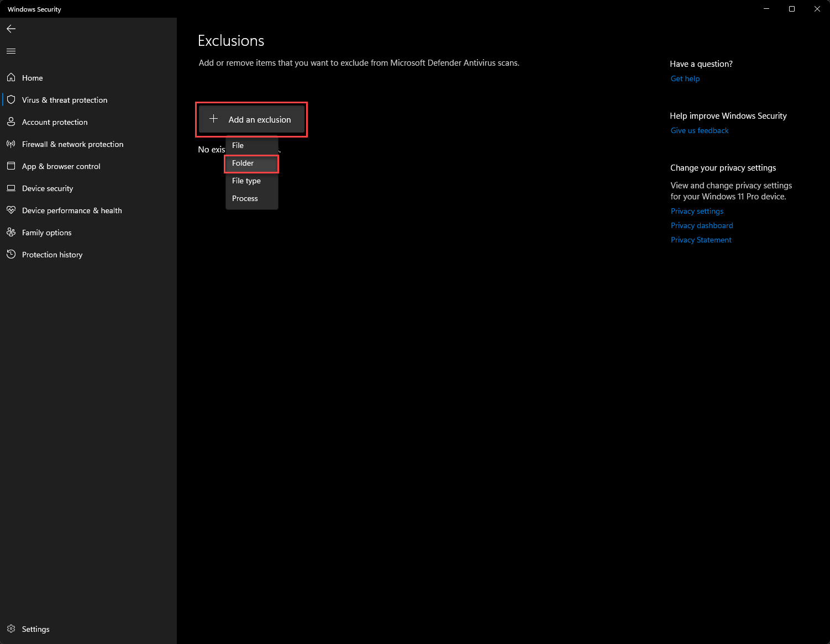Viewport: 830px width, 644px height.
Task: Minimize the Windows Security window
Action: (766, 9)
